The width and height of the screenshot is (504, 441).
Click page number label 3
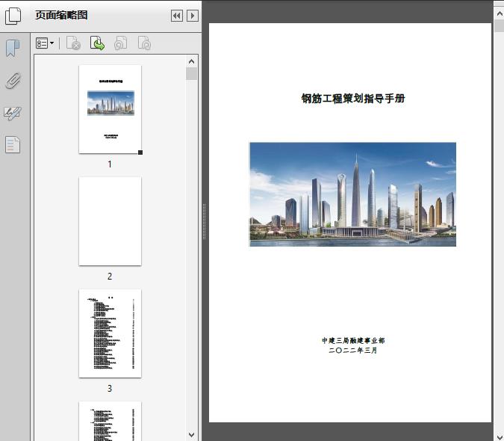[110, 388]
